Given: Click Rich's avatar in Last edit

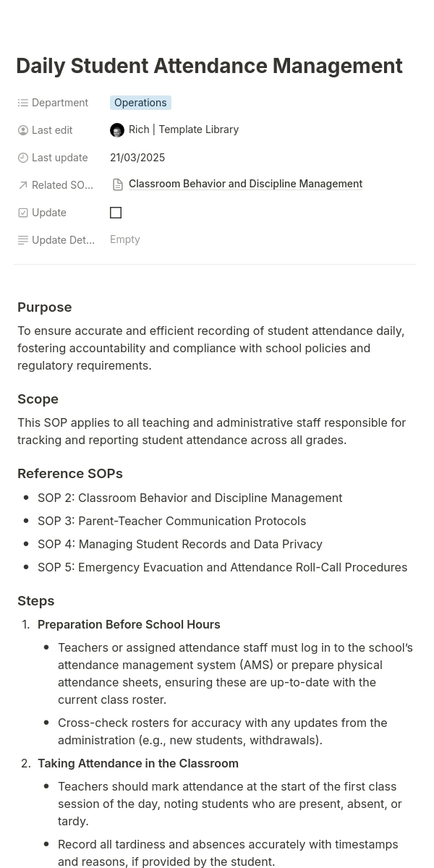Looking at the screenshot, I should [x=117, y=130].
